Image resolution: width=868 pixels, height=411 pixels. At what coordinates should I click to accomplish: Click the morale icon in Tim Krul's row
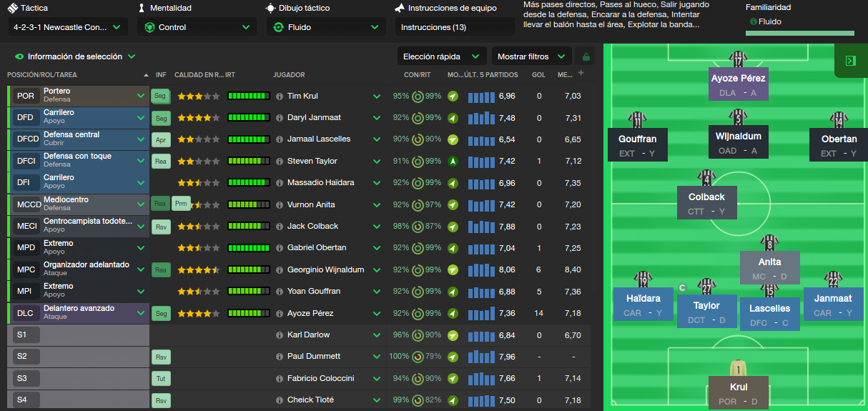[x=453, y=96]
